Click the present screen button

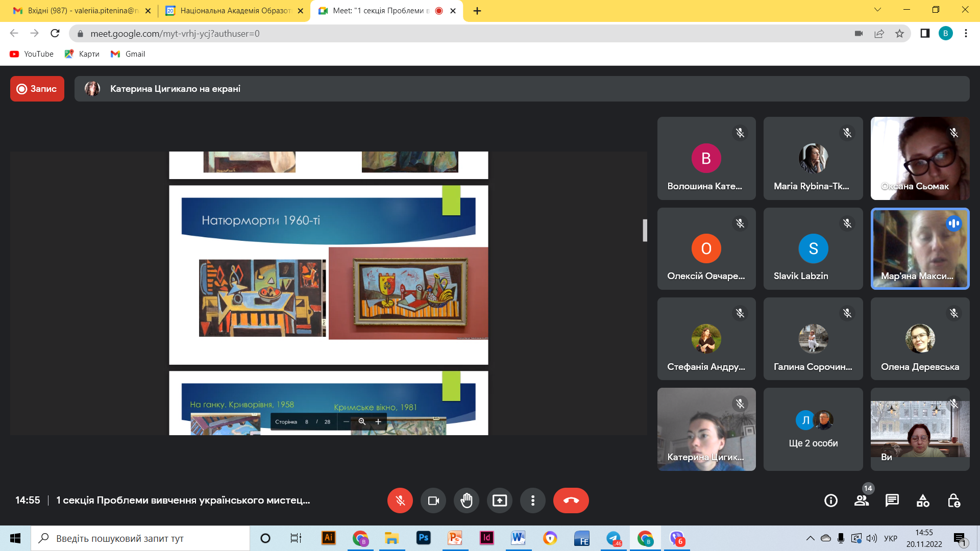[x=500, y=500]
